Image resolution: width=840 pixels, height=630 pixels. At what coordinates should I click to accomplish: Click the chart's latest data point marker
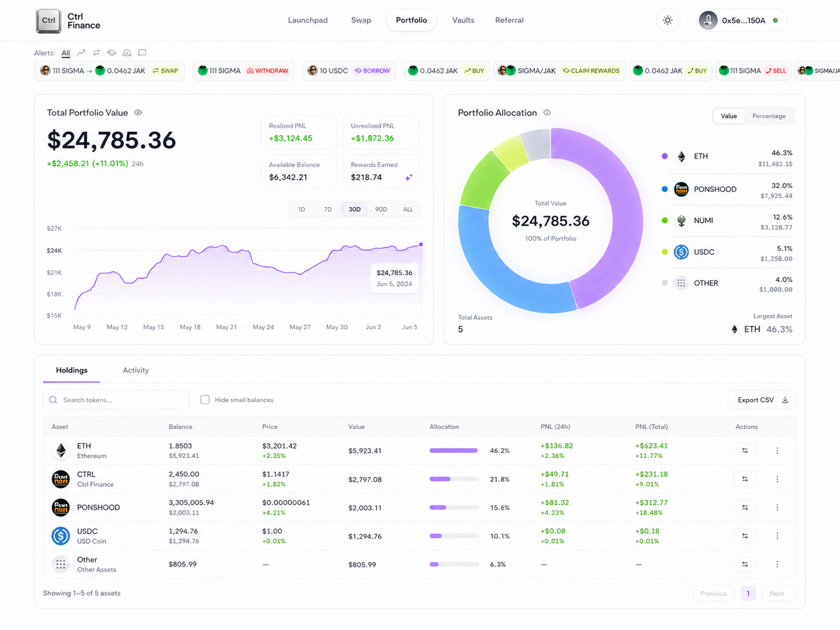click(421, 244)
